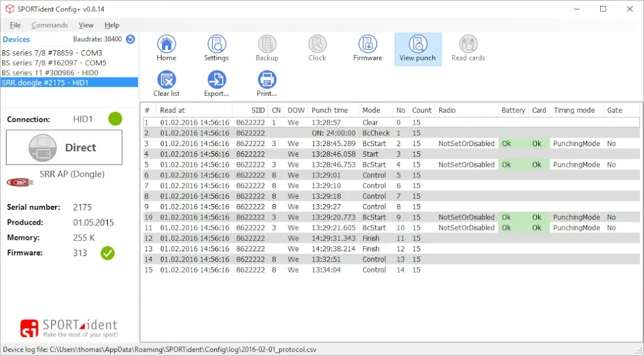Image resolution: width=644 pixels, height=356 pixels.
Task: Print the punch list
Action: 267,80
